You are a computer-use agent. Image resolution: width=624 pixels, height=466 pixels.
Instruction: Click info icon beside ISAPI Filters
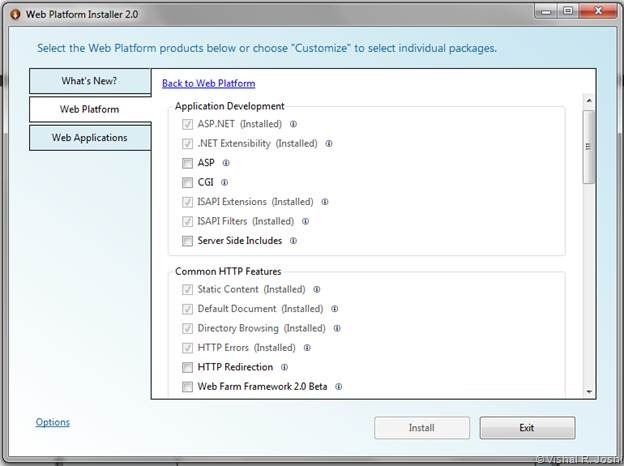305,222
